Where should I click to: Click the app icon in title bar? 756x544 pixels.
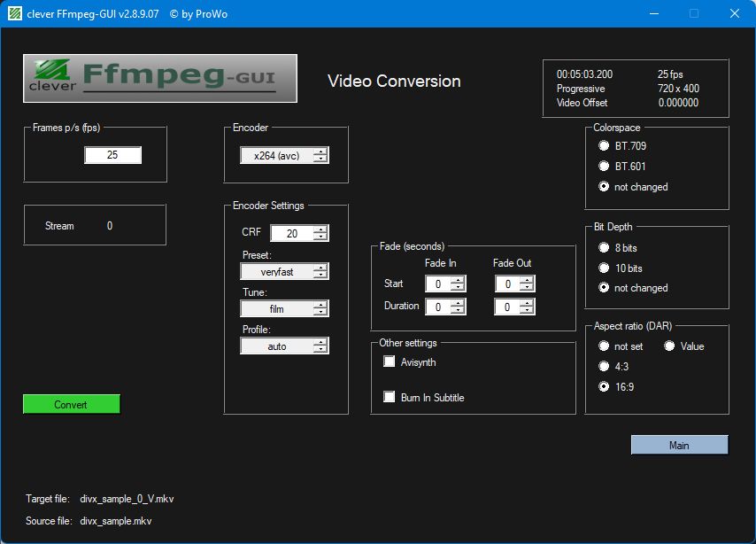click(x=15, y=13)
